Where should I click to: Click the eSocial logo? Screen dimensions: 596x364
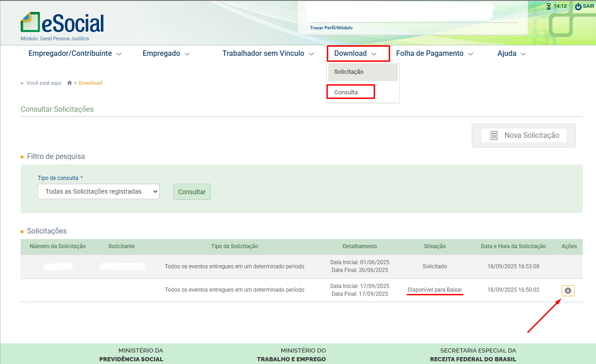62,23
